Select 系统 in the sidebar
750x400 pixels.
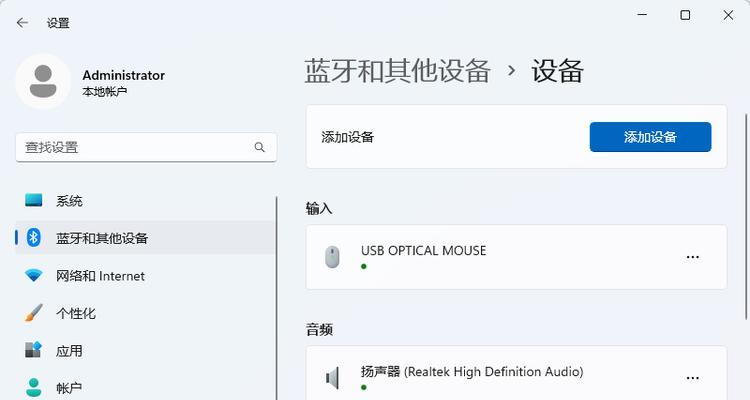tap(145, 200)
